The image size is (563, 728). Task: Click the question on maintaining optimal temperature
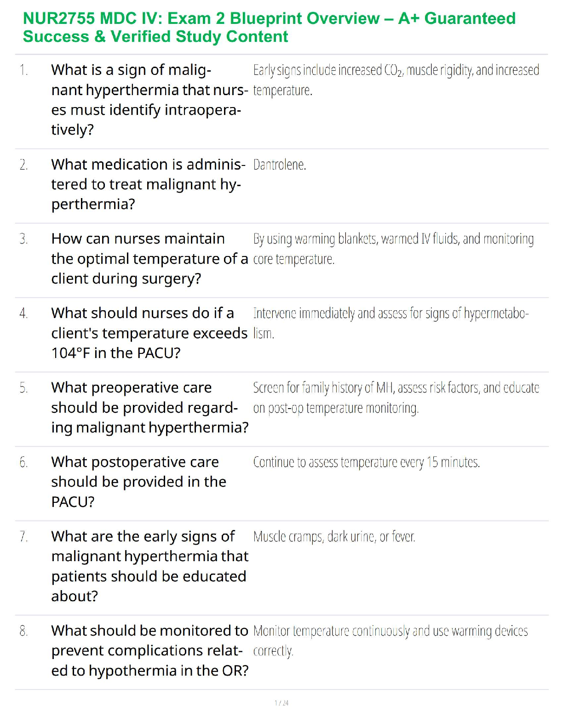click(149, 258)
